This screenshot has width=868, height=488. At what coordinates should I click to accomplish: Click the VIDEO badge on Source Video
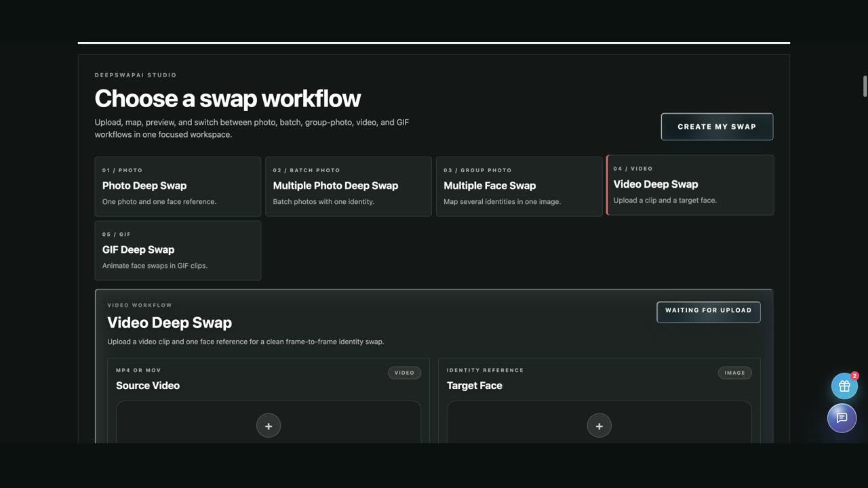tap(404, 373)
